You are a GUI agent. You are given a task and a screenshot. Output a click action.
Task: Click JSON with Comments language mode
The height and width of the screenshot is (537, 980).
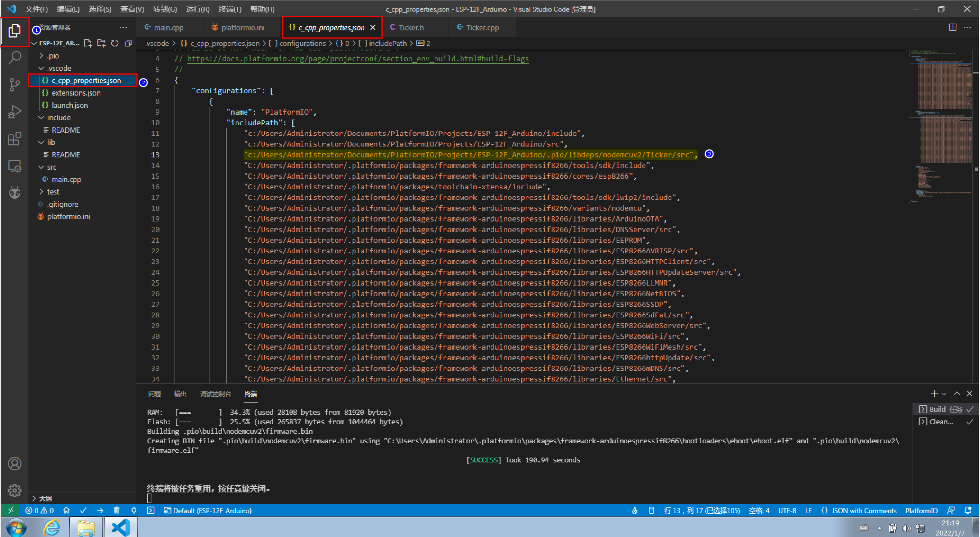[x=863, y=510]
